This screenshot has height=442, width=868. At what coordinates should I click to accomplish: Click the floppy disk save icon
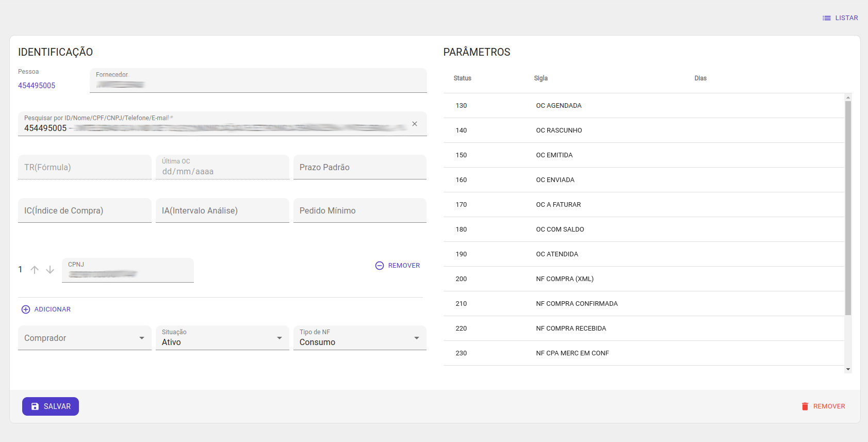point(35,406)
